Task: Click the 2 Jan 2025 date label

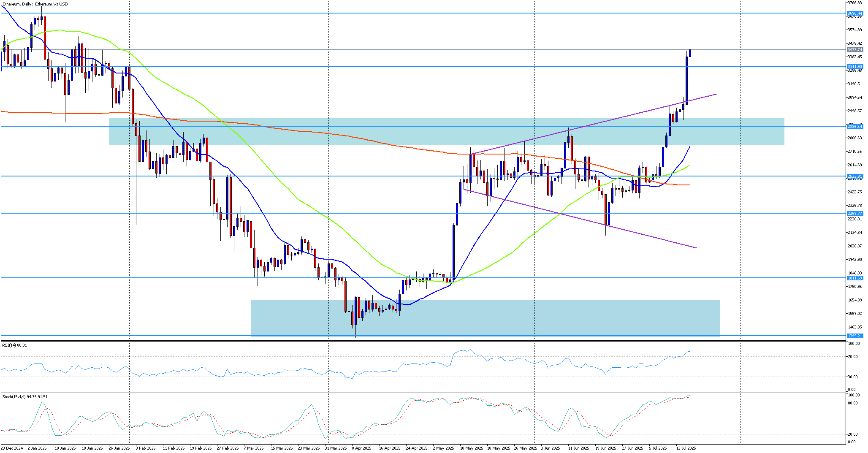Action: click(37, 448)
